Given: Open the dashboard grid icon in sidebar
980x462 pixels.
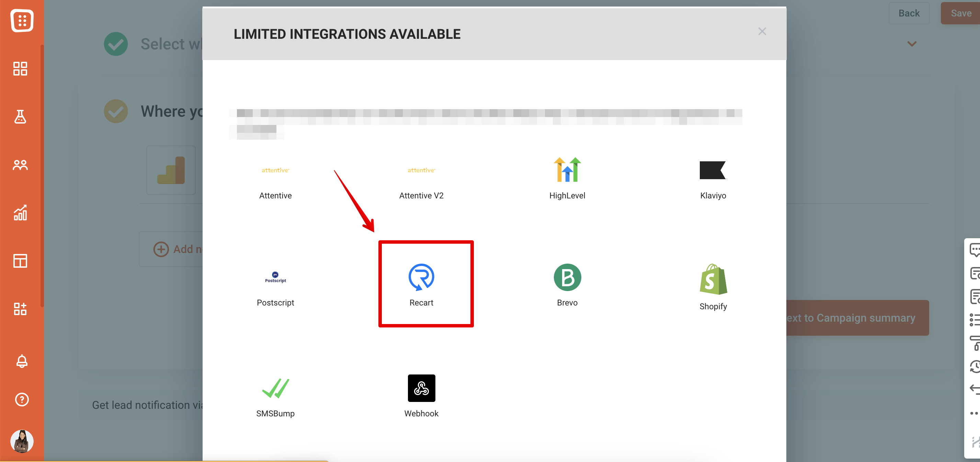Looking at the screenshot, I should pyautogui.click(x=20, y=68).
